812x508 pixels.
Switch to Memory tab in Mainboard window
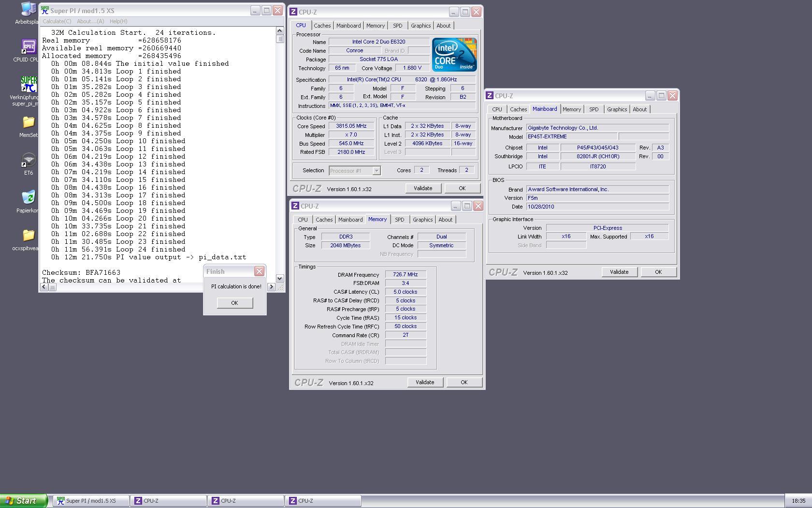click(x=572, y=109)
